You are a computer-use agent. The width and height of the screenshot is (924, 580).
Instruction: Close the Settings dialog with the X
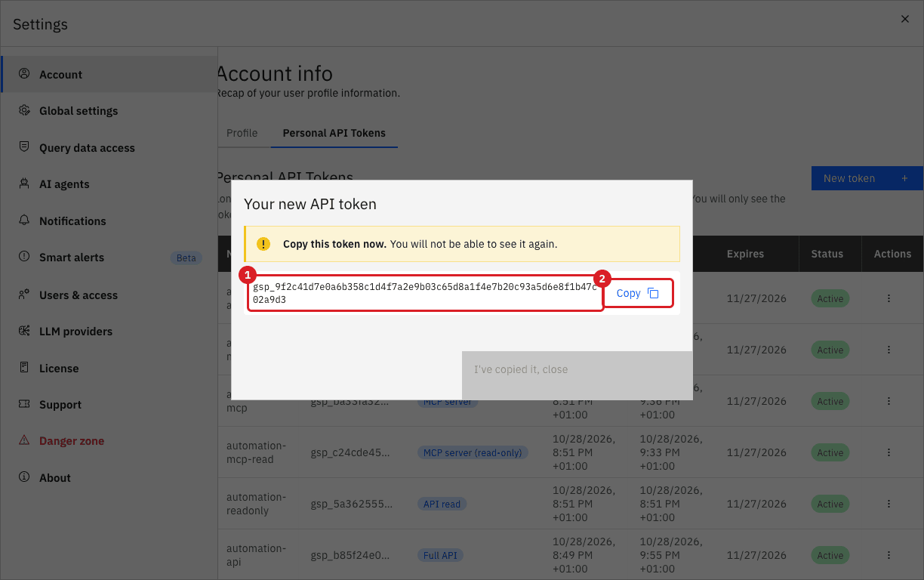[905, 20]
